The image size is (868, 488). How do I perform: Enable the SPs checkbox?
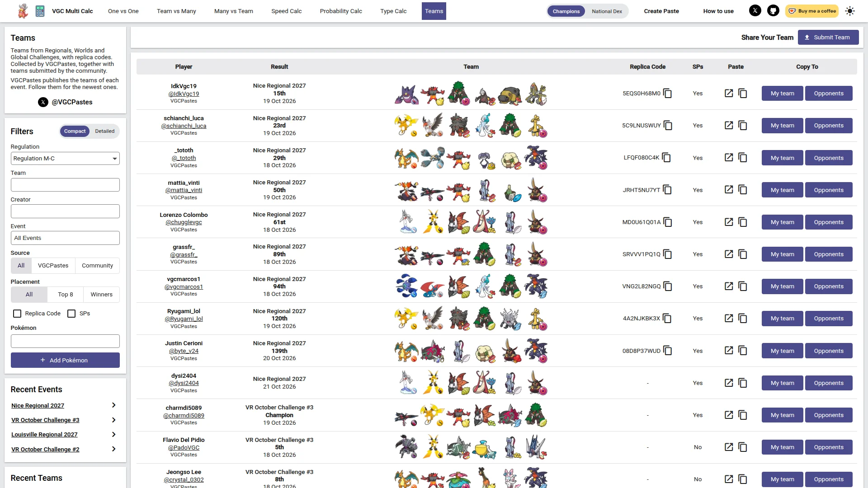coord(71,314)
